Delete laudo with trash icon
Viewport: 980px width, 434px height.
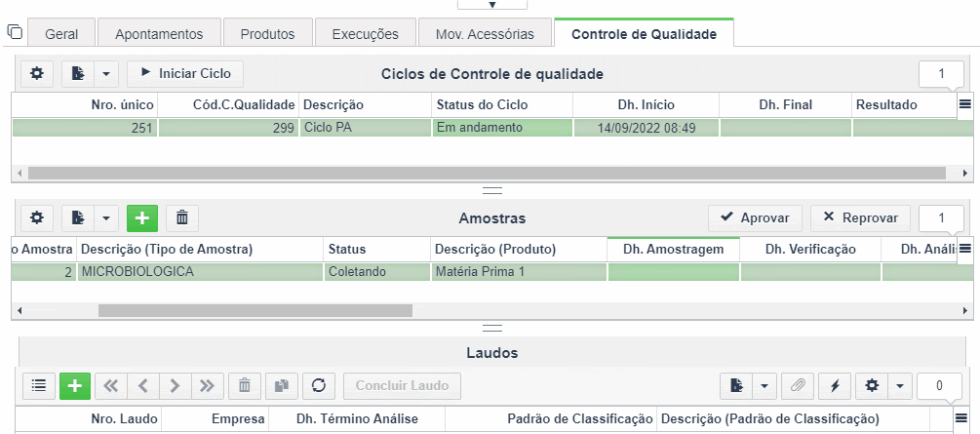[245, 386]
